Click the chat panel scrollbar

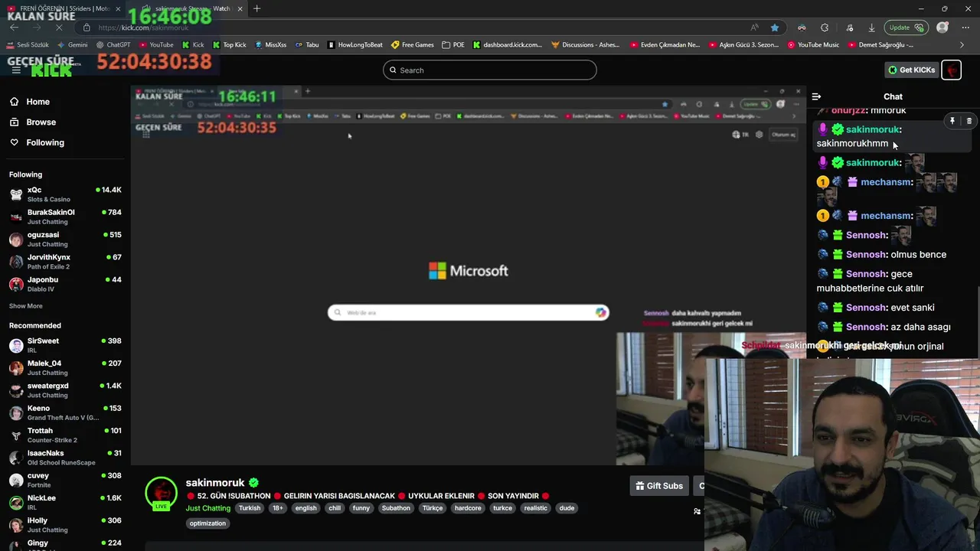coord(976,321)
